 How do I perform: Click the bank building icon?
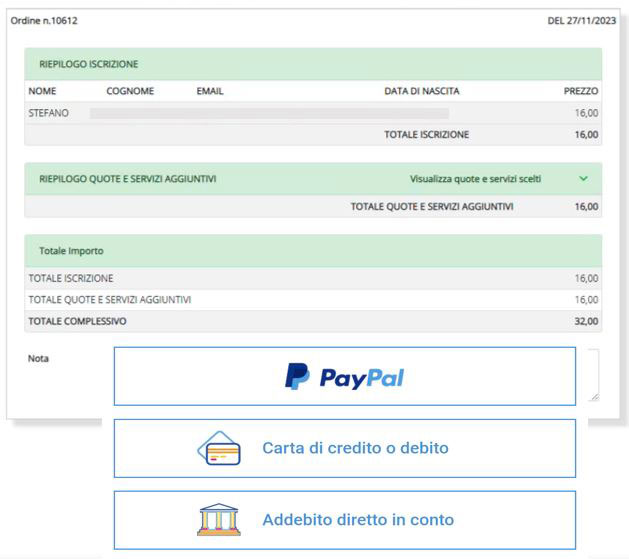pos(219,520)
